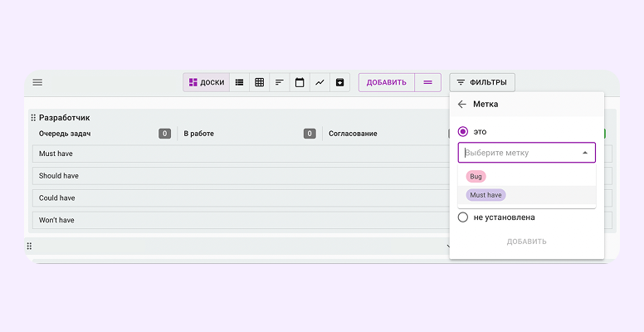This screenshot has width=644, height=332.
Task: Go back with arrow beside Метка
Action: [x=462, y=105]
